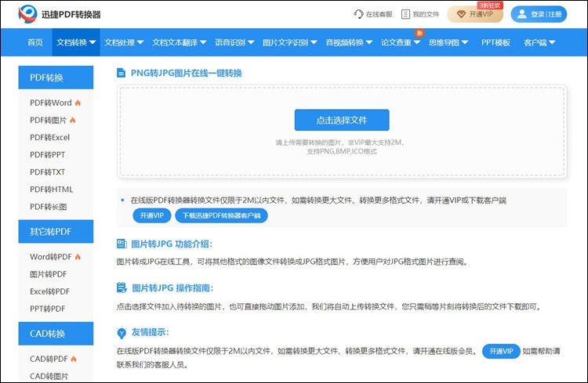Click the 支持PNG,BMP,ICO格式 hint text
The width and height of the screenshot is (588, 383).
[342, 151]
